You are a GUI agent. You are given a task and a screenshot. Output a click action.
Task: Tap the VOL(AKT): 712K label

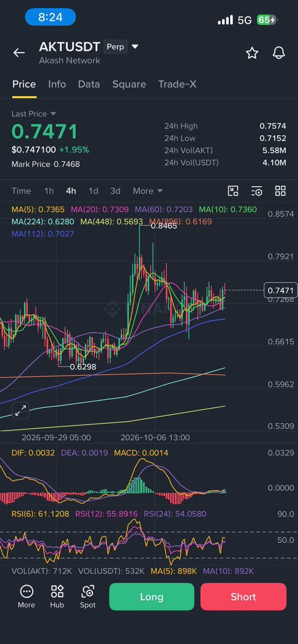tap(42, 571)
